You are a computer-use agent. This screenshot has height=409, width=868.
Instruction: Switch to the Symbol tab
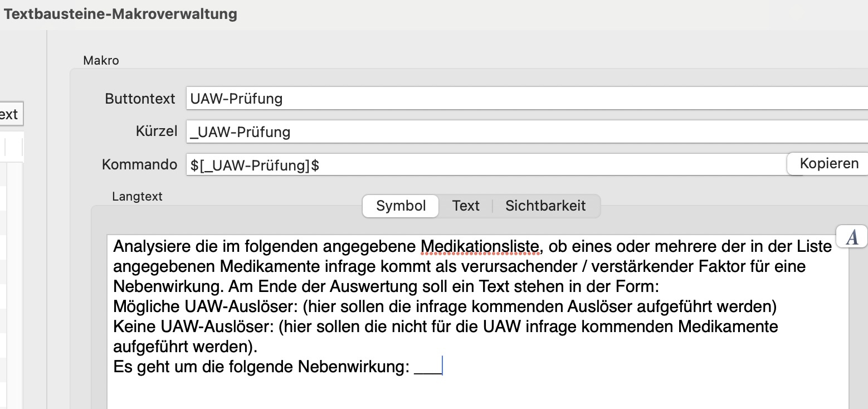(401, 206)
